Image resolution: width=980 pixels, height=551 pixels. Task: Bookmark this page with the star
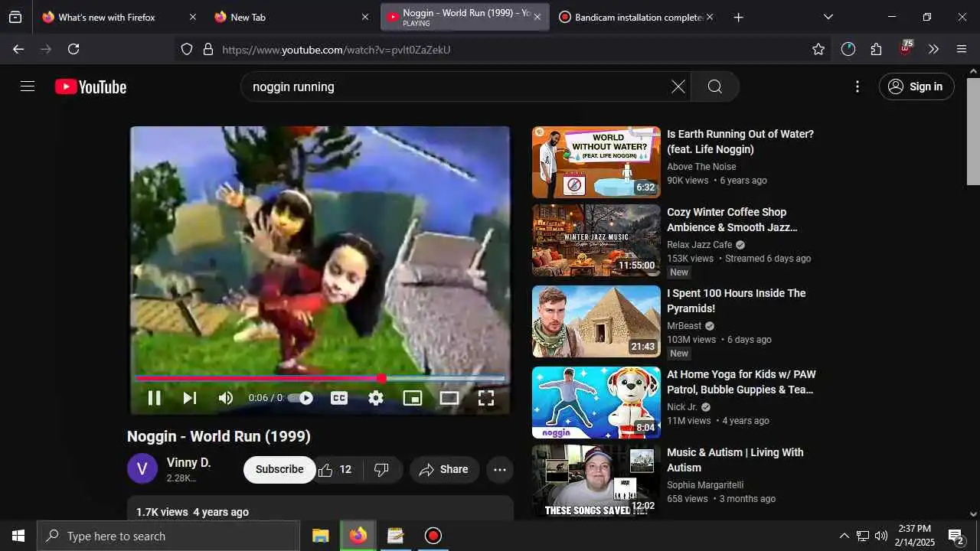pyautogui.click(x=818, y=49)
